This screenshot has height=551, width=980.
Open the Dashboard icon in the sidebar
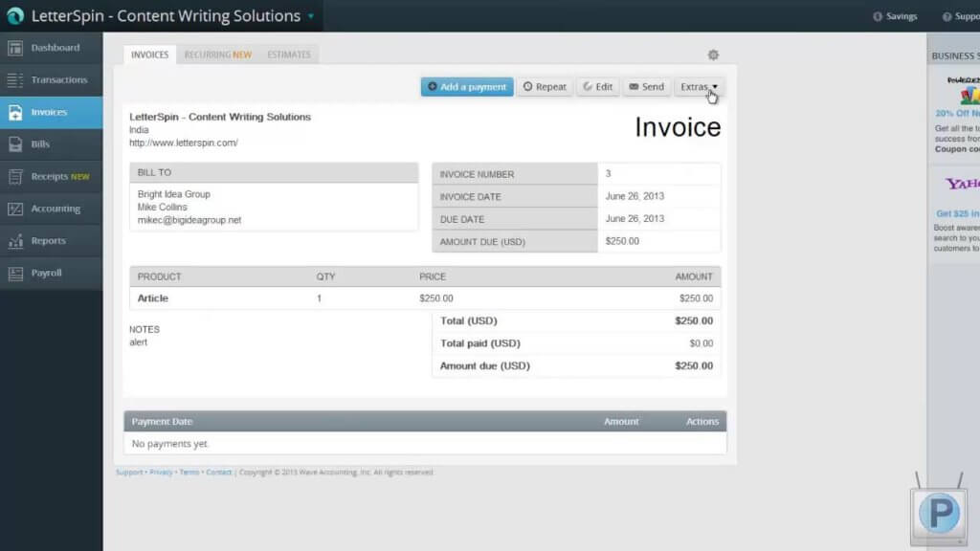pyautogui.click(x=15, y=48)
